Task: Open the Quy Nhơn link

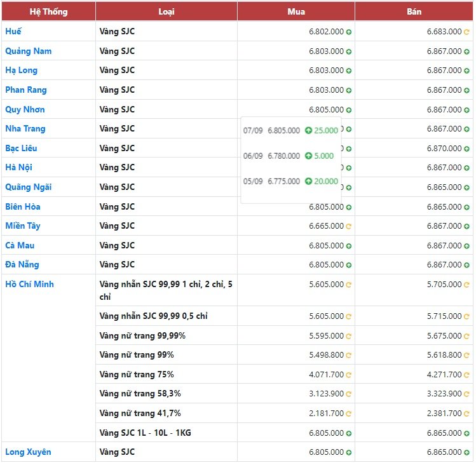Action: [x=25, y=109]
